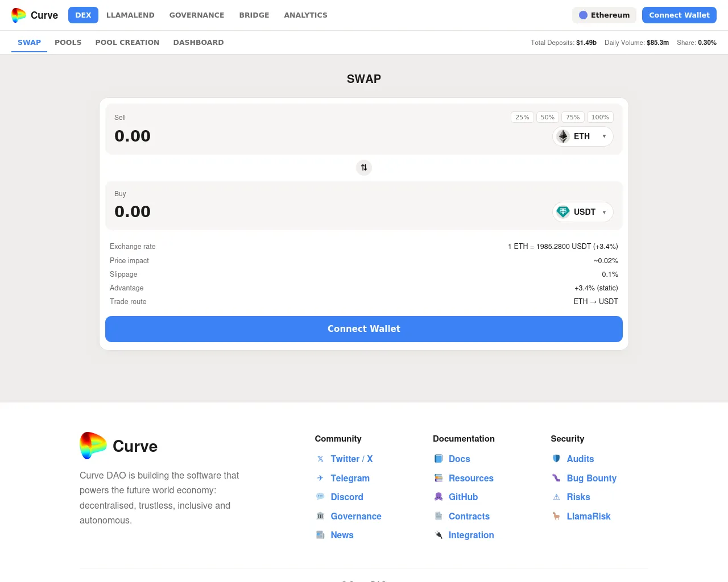Open the Risks link
Screen dimensions: 728x582
578,497
